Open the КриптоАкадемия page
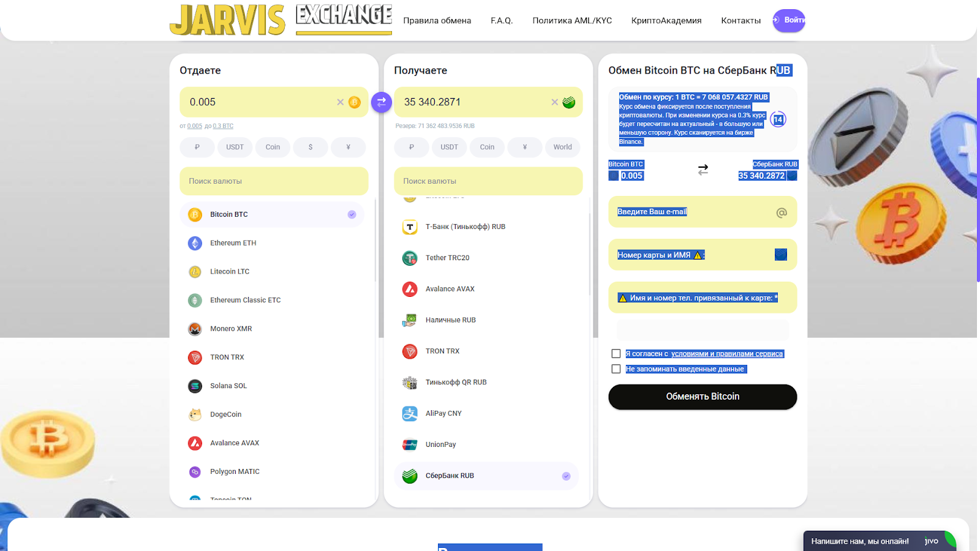Screen dimensions: 980x551 click(666, 20)
